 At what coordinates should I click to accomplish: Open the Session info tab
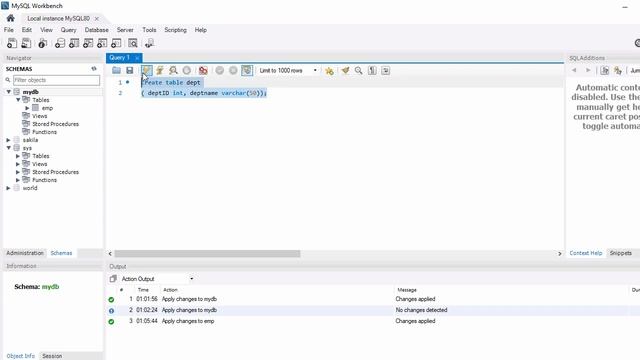pyautogui.click(x=52, y=356)
